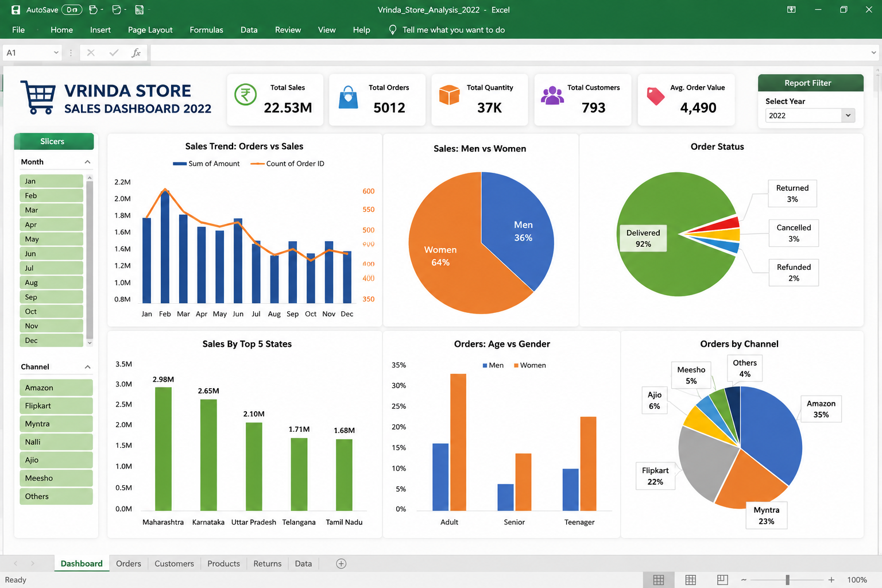Switch to Page Break Preview in status bar

722,580
